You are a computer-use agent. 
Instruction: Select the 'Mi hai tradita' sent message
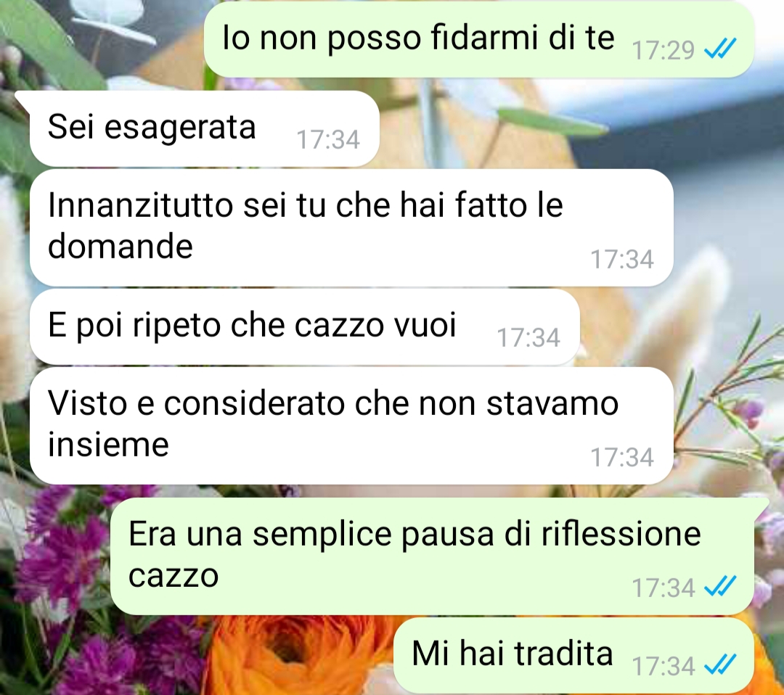pyautogui.click(x=573, y=655)
